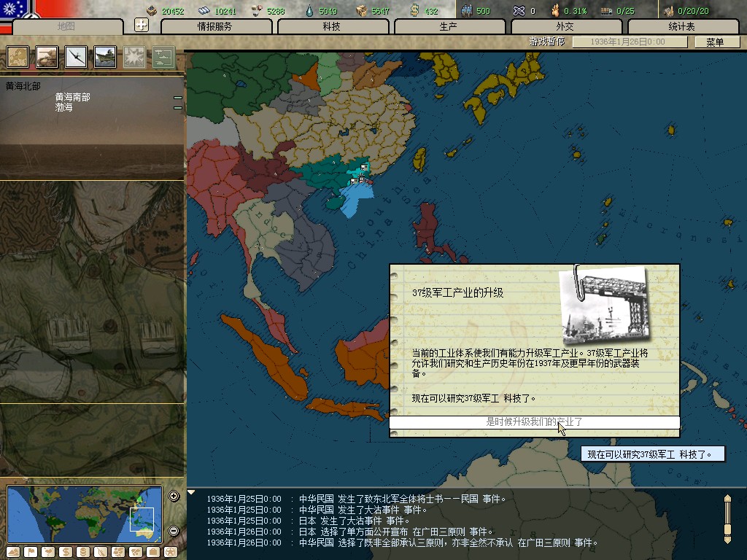This screenshot has height=560, width=747.
Task: Click the industrial capacity icon showing 0/20/20
Action: tap(669, 10)
